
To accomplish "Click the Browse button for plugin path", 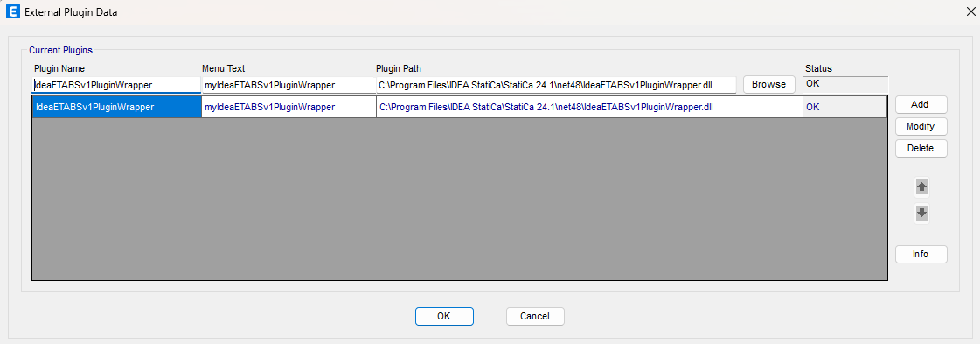I will coord(768,84).
